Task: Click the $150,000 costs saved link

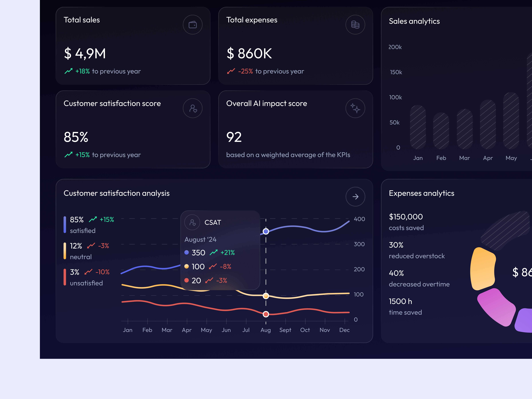Action: (406, 216)
